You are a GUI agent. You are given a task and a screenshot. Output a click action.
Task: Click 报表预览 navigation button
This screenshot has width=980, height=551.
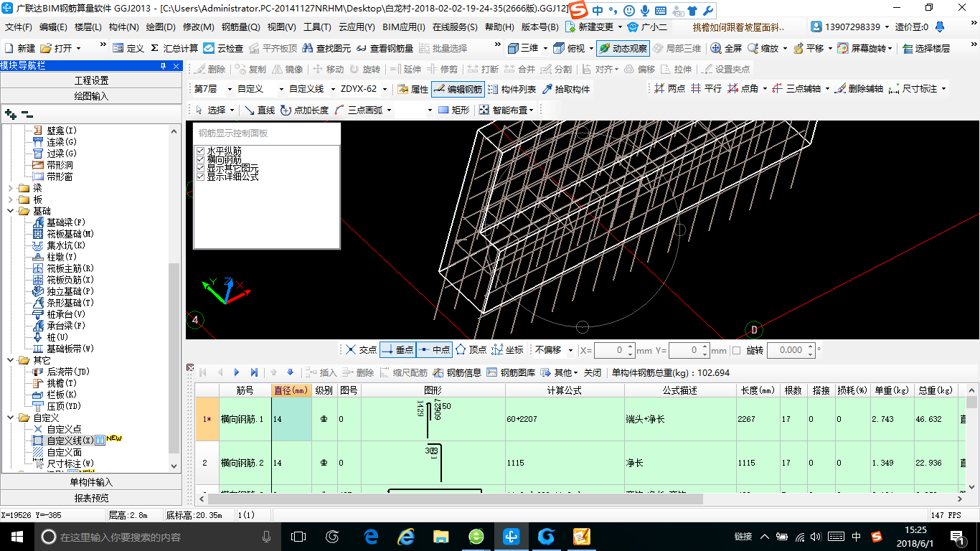(91, 498)
